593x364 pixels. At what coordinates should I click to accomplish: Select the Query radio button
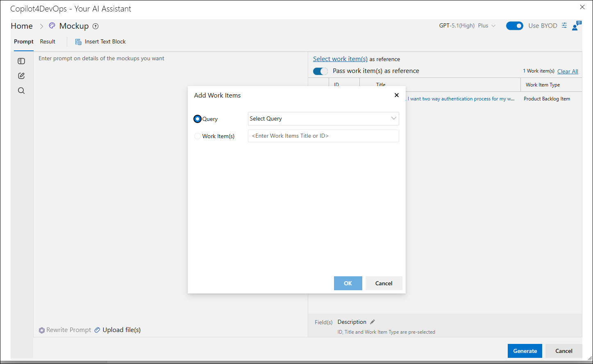click(198, 119)
